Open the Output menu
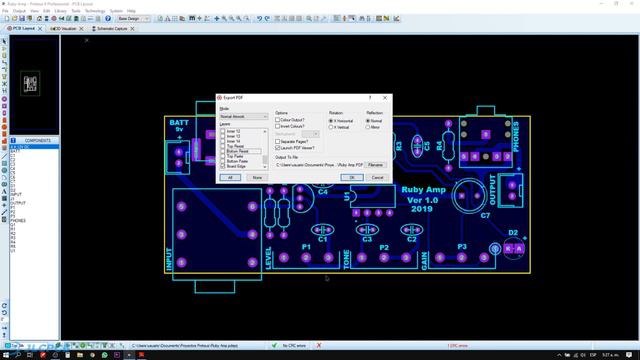 click(x=19, y=11)
